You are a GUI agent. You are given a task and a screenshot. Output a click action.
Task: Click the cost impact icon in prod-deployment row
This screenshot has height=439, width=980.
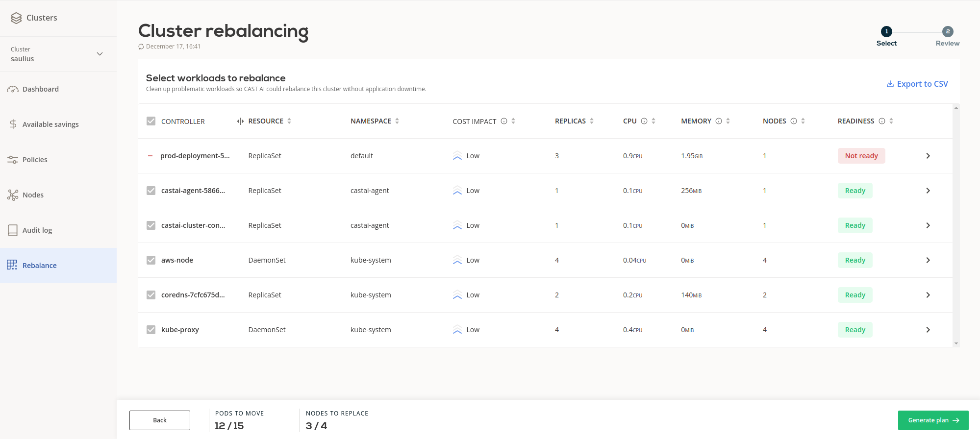point(457,156)
